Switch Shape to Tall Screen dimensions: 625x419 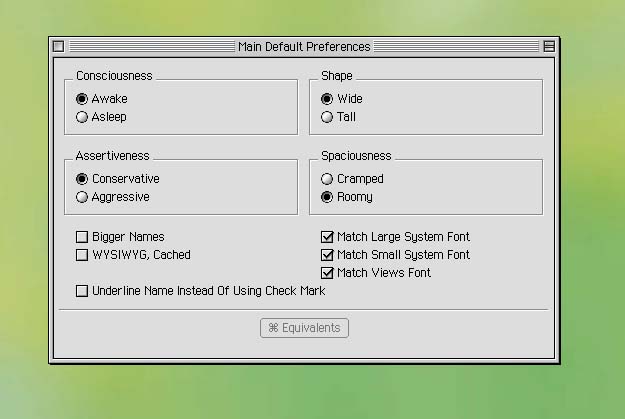(x=327, y=117)
